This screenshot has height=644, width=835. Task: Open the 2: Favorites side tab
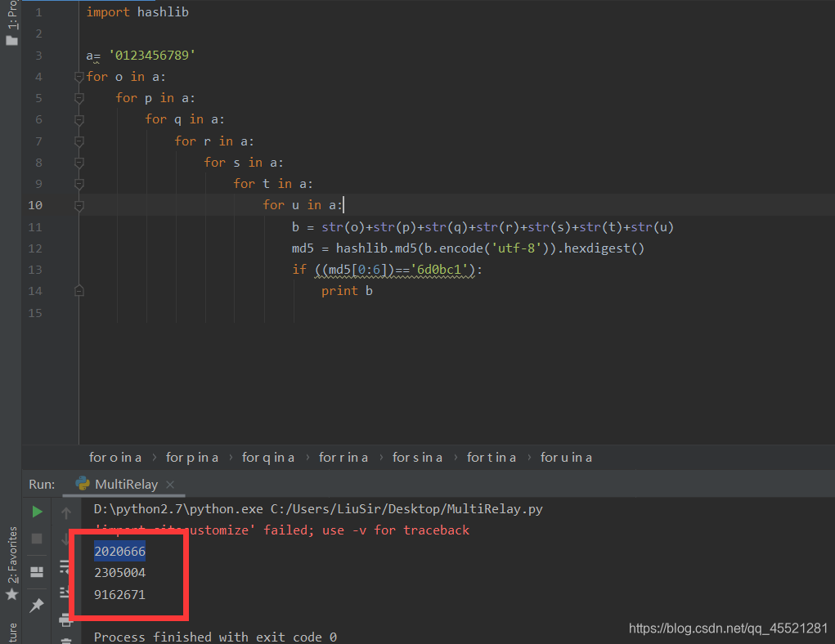[x=12, y=556]
